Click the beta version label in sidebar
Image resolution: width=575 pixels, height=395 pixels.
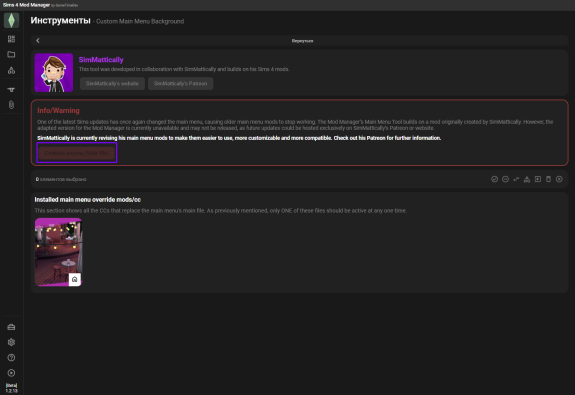pyautogui.click(x=11, y=388)
